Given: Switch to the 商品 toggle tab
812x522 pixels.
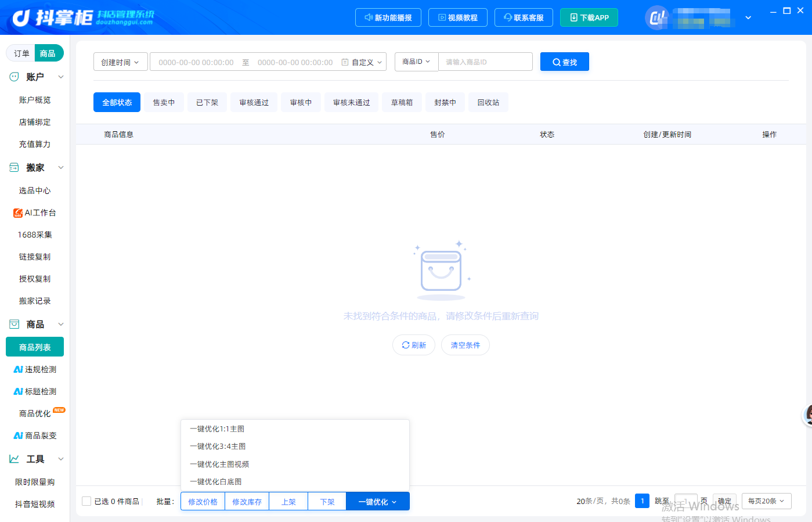Looking at the screenshot, I should [48, 53].
